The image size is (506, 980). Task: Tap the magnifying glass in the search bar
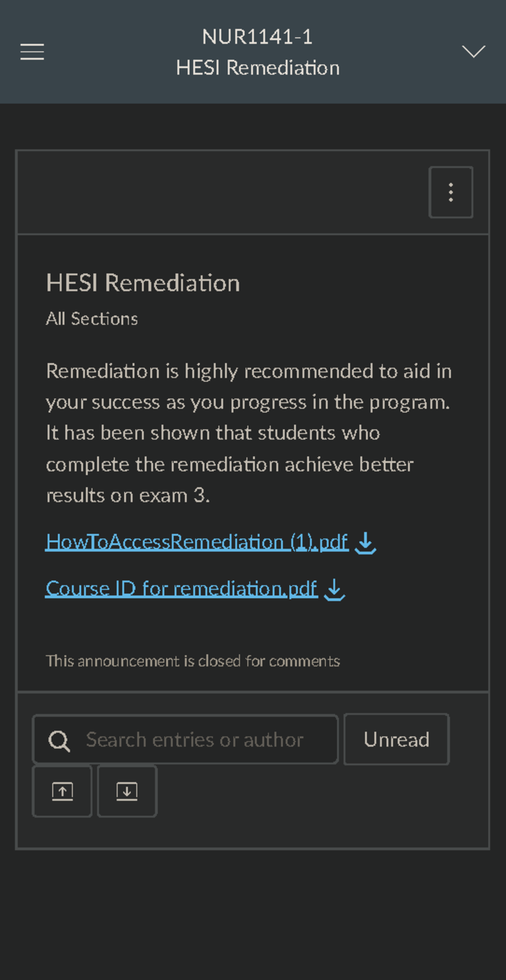click(60, 739)
